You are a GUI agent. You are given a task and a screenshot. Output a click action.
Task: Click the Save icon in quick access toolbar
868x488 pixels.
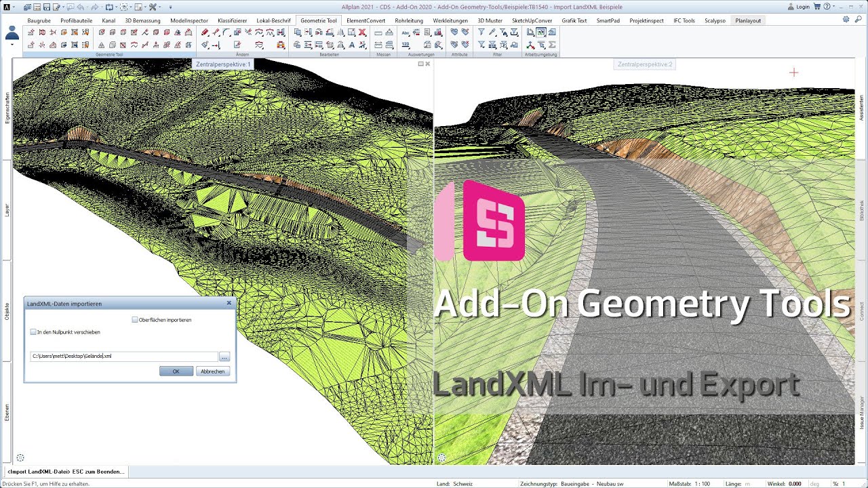[46, 7]
